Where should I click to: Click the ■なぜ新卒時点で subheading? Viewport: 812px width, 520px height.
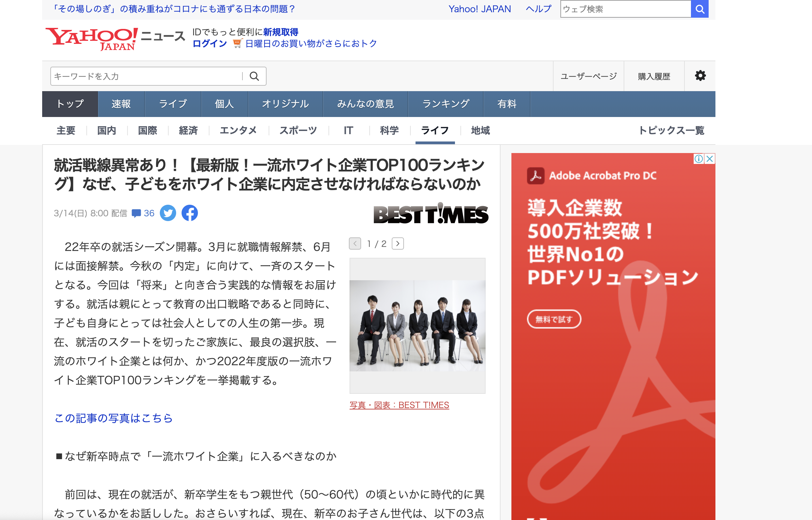196,456
